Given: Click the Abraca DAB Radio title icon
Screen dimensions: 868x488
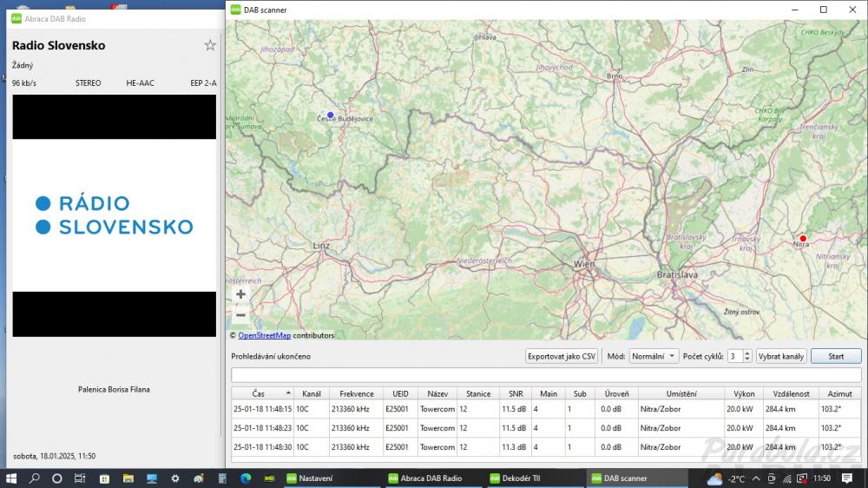Looking at the screenshot, I should (x=16, y=18).
